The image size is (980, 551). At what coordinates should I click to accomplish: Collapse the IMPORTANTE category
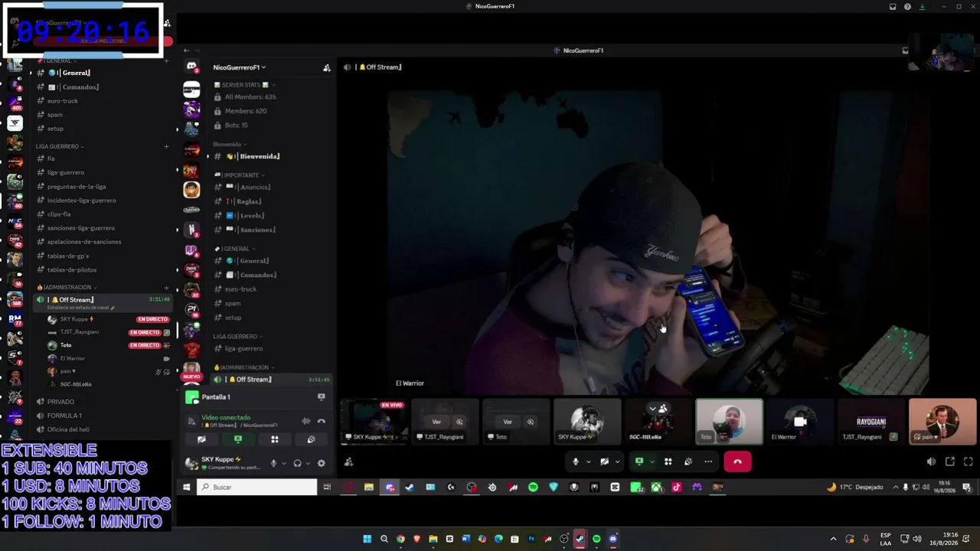click(x=240, y=175)
